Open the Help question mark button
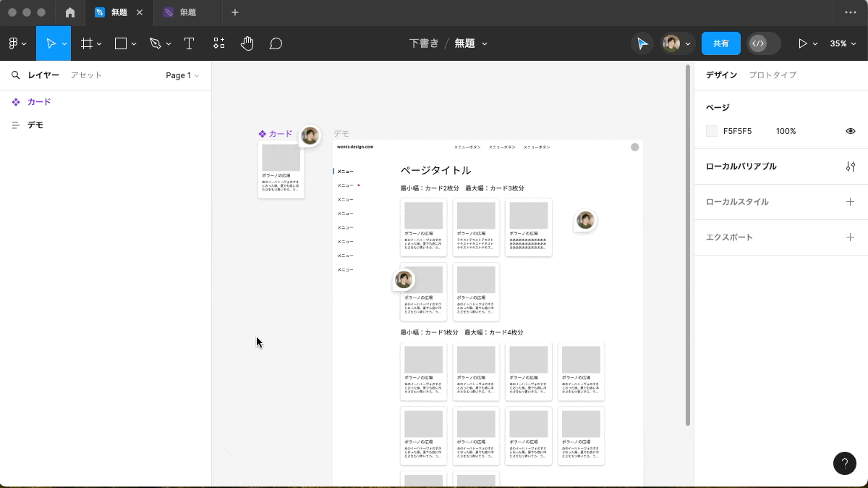868x488 pixels. click(844, 463)
